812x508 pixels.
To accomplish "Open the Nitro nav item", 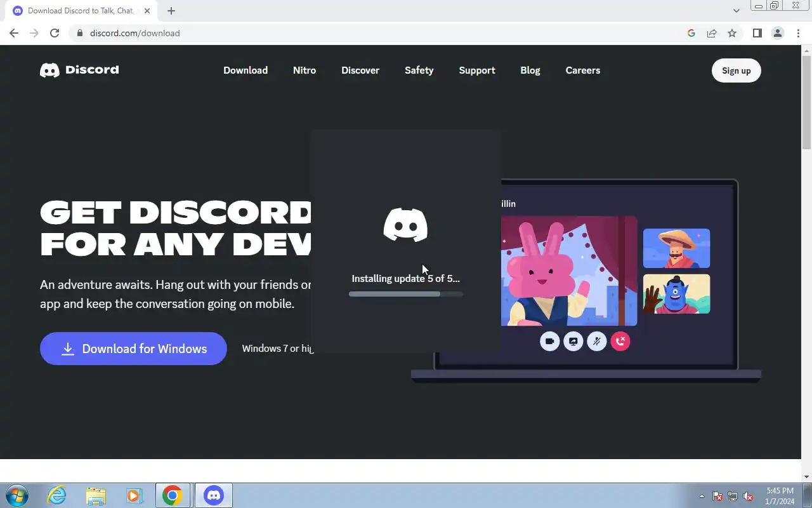I will coord(304,70).
